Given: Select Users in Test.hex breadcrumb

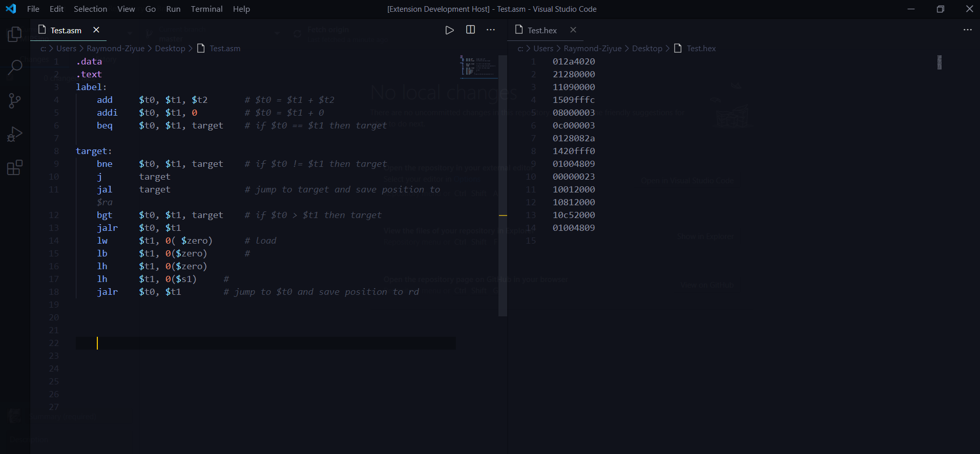Looking at the screenshot, I should point(543,48).
